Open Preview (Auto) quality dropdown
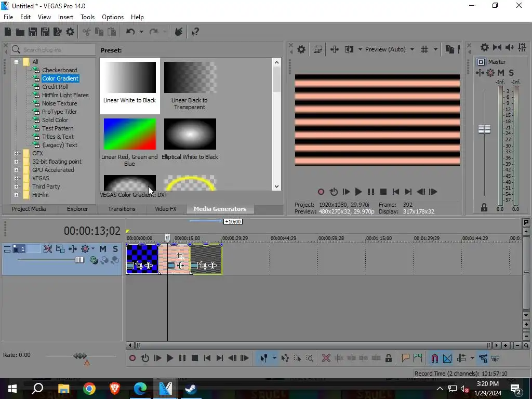This screenshot has height=399, width=532. 390,49
